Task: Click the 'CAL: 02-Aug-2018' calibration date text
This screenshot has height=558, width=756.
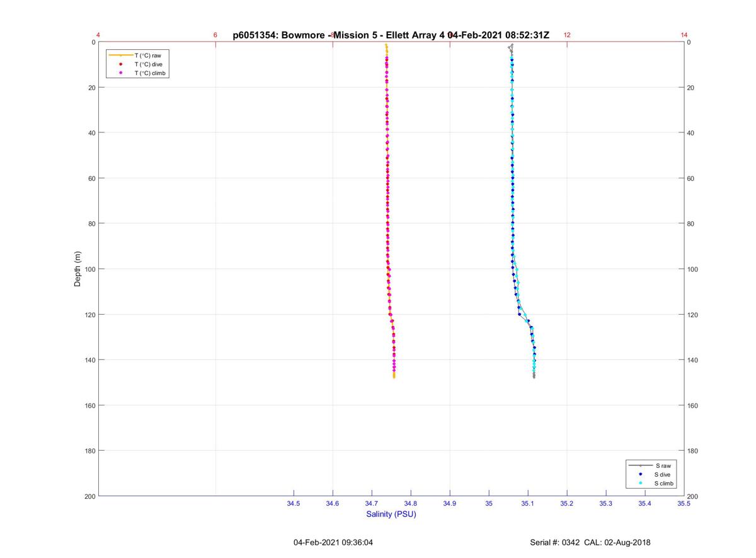Action: click(x=616, y=542)
